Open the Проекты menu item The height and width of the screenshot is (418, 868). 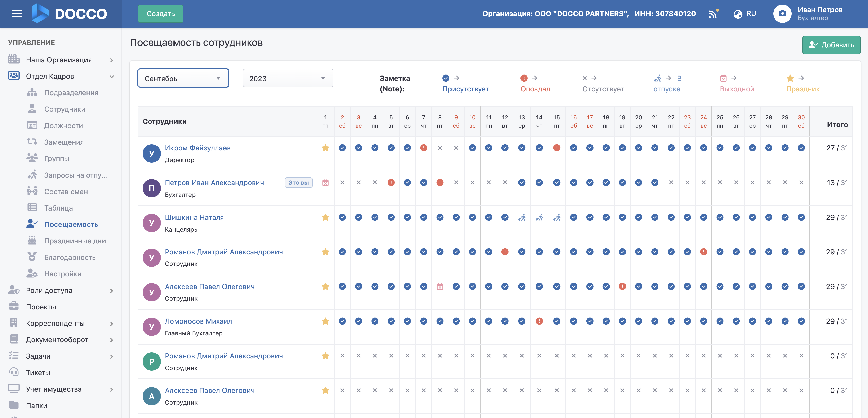[41, 307]
